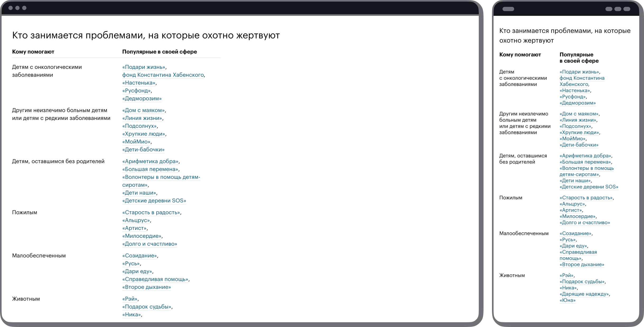
Task: Click «Долго и счастливо» in mobile window
Action: (585, 223)
